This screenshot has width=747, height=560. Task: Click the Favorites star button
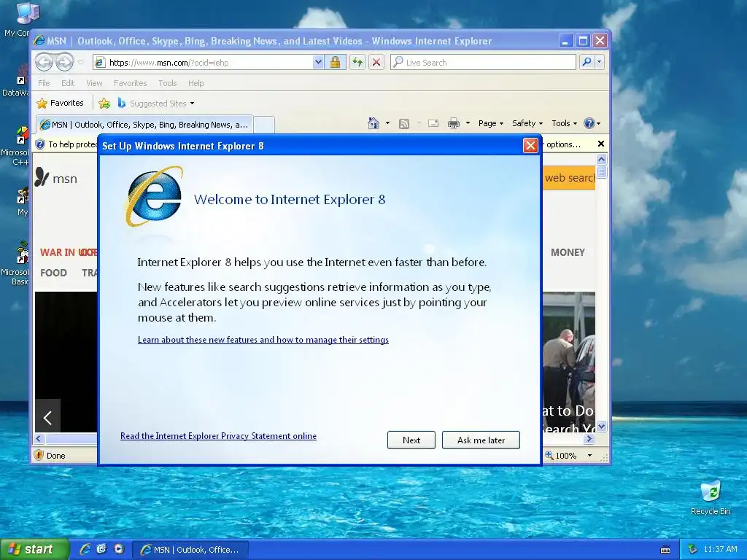click(x=60, y=103)
